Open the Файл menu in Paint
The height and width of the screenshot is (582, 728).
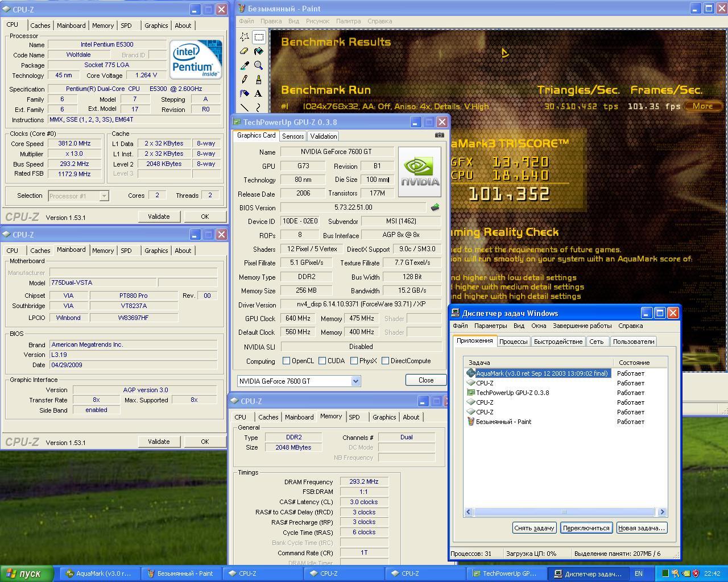coord(247,21)
